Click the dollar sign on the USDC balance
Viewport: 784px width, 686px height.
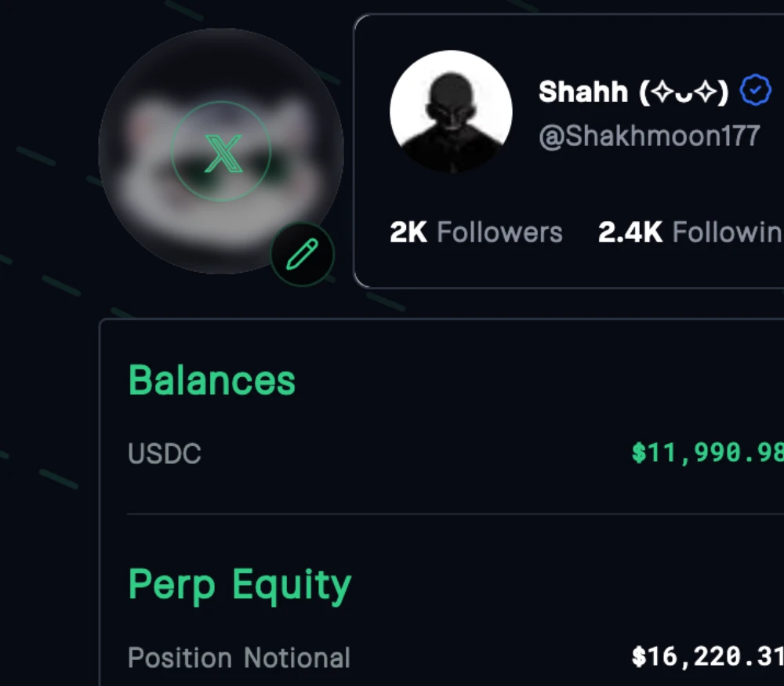pos(641,453)
